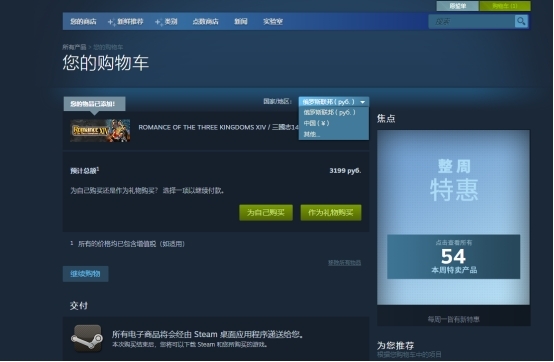Click 为自己购买 button
The width and height of the screenshot is (554, 362).
click(x=266, y=213)
